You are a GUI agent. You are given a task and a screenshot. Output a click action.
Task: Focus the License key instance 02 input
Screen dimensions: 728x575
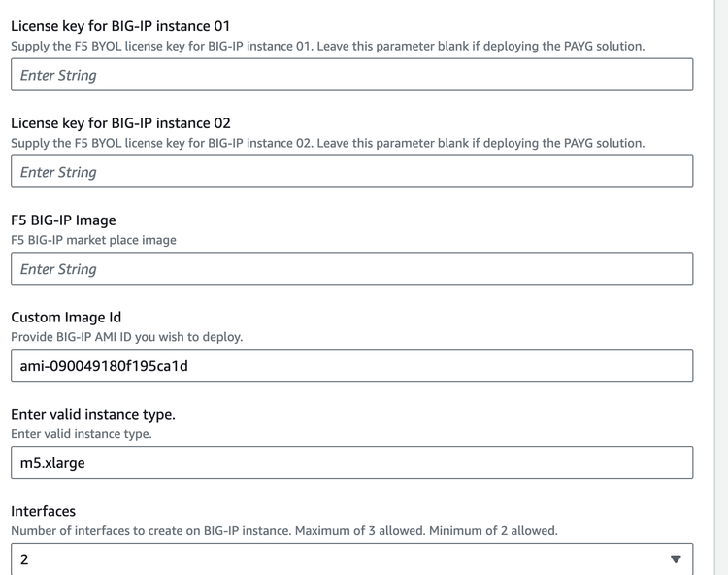tap(351, 172)
